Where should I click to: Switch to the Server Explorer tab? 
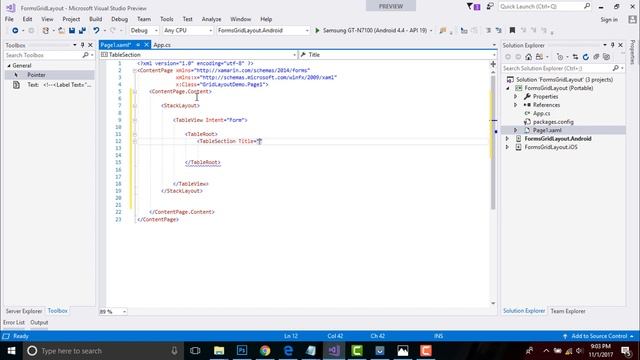point(24,311)
